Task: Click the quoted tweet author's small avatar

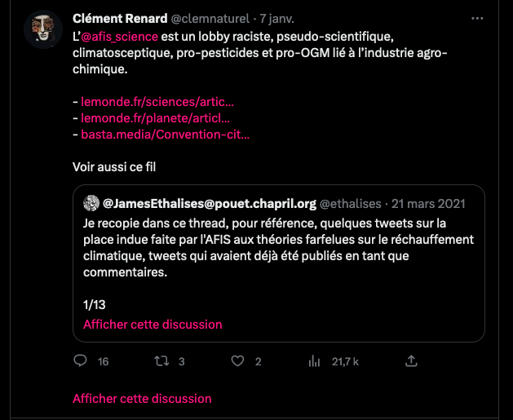Action: [x=91, y=203]
